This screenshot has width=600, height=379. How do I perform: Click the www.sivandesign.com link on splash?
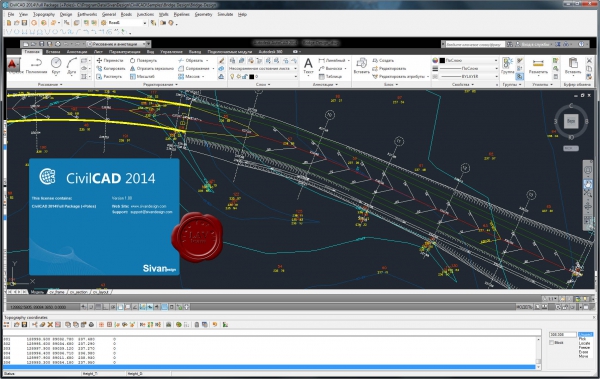(148, 206)
